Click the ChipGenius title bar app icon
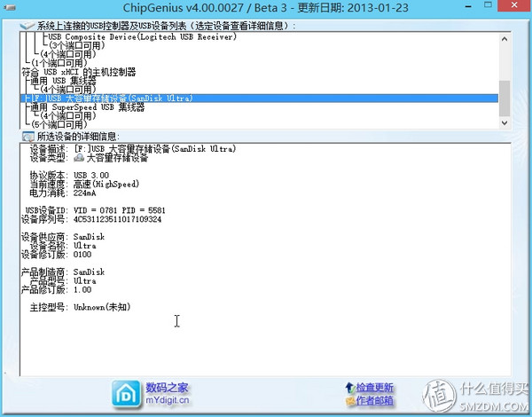The image size is (532, 417). pos(9,7)
